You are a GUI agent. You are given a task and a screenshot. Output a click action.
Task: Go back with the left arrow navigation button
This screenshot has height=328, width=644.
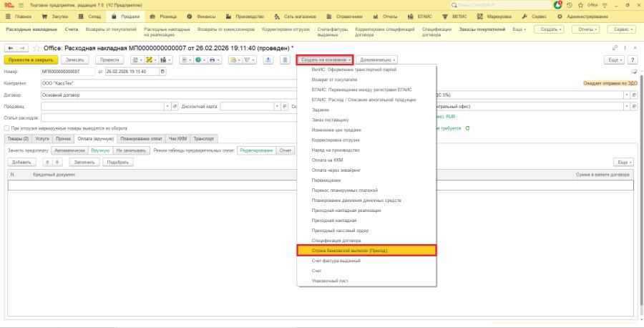11,48
